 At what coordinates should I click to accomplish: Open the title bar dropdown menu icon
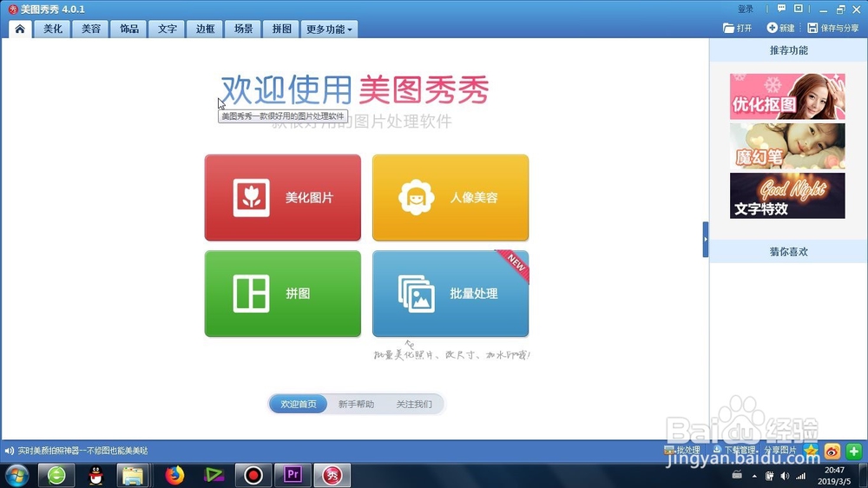[799, 9]
